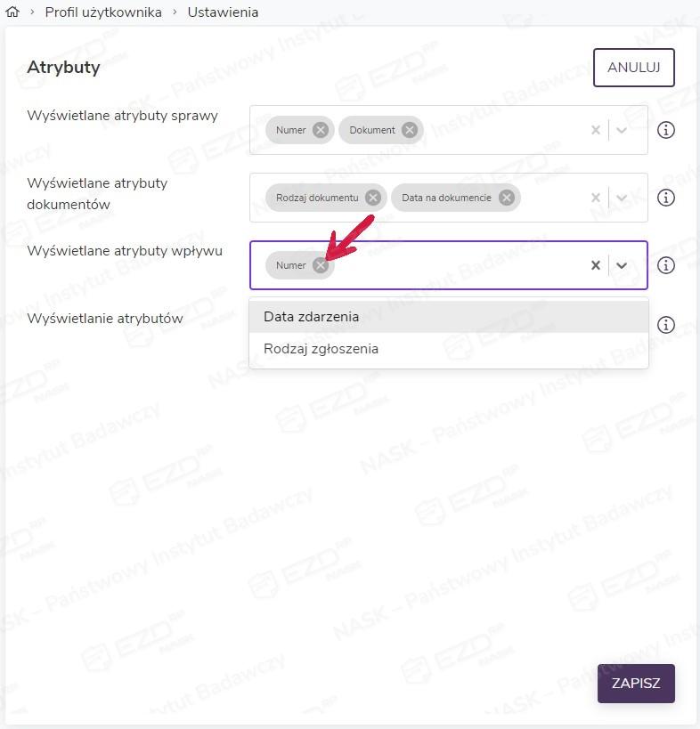Show info for Wyświetlane atrybuty wpływu
Screen dimensions: 700x729
(x=665, y=265)
